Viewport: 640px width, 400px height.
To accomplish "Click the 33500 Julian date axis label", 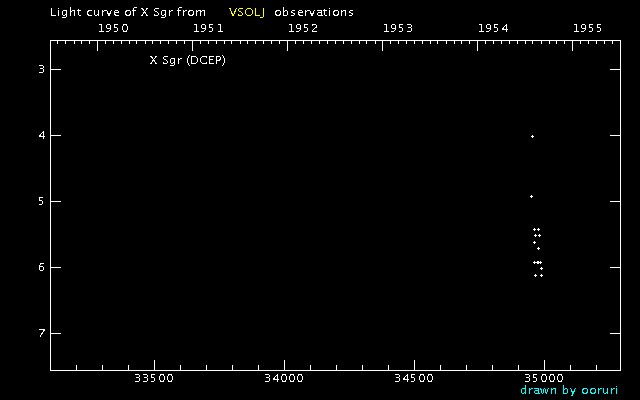I will pyautogui.click(x=154, y=379).
